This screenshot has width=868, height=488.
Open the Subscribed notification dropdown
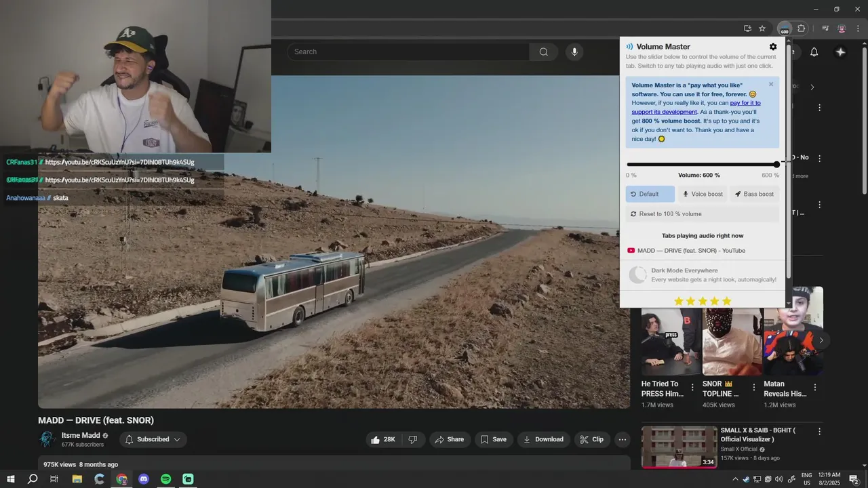(153, 439)
